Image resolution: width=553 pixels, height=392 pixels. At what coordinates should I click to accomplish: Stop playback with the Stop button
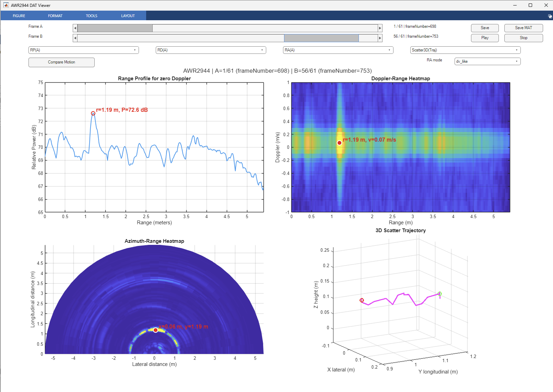[523, 38]
